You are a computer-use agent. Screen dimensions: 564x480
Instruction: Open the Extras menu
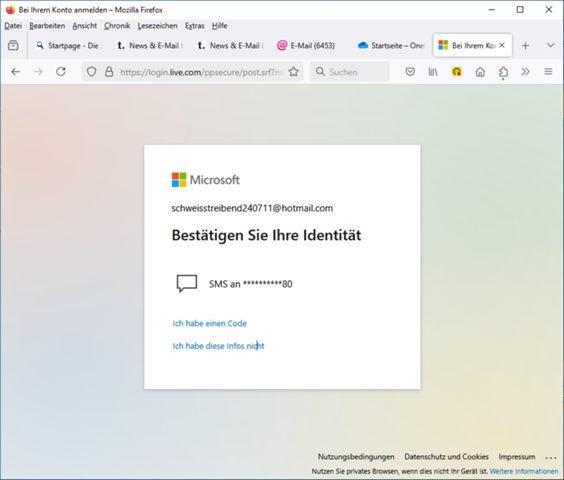click(195, 26)
